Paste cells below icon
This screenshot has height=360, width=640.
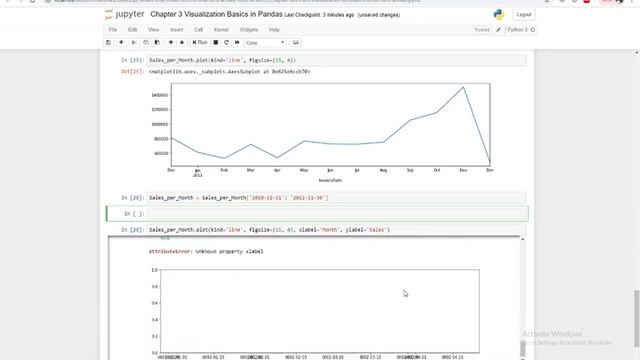157,42
